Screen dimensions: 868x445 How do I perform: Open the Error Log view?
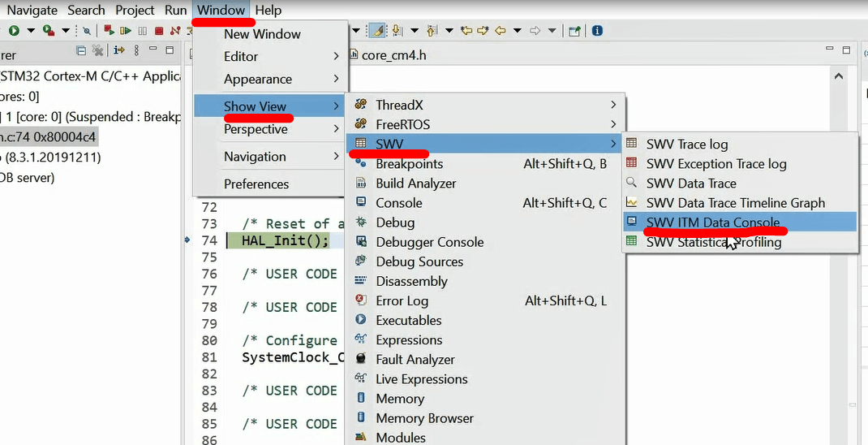click(485, 301)
